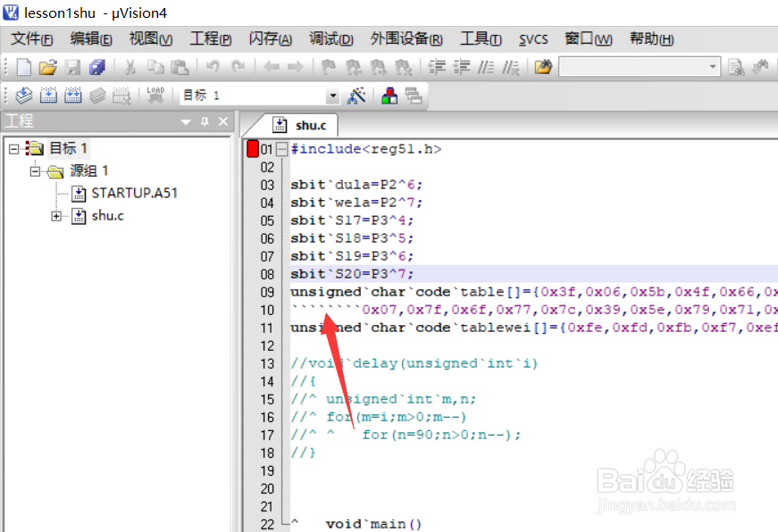Viewport: 778px width, 532px height.
Task: Click the Stop Build icon
Action: (121, 96)
